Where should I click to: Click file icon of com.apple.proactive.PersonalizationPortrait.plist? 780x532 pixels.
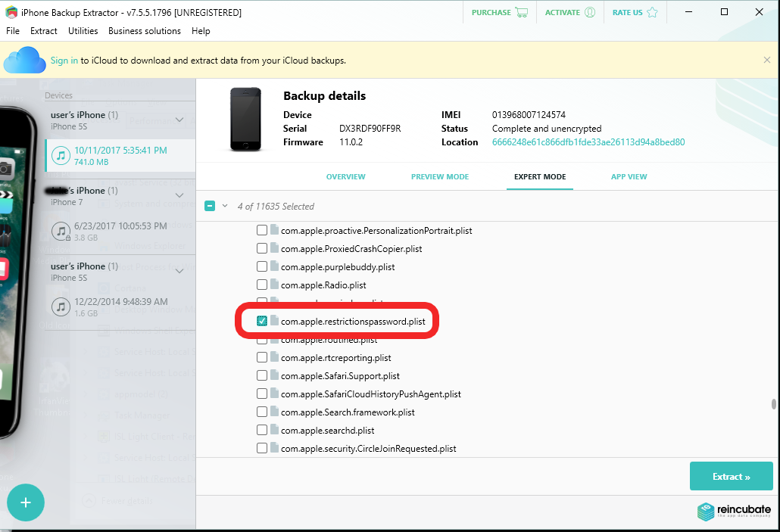pos(275,230)
